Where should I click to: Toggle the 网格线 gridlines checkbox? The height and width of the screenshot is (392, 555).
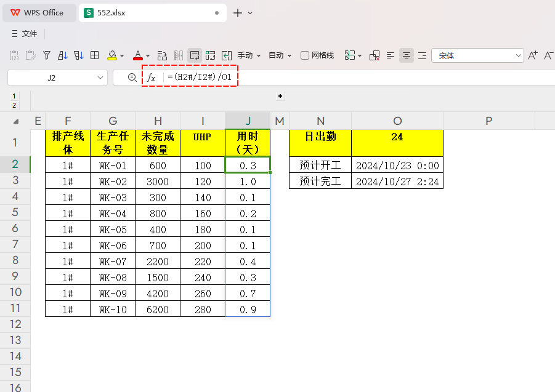[x=305, y=55]
